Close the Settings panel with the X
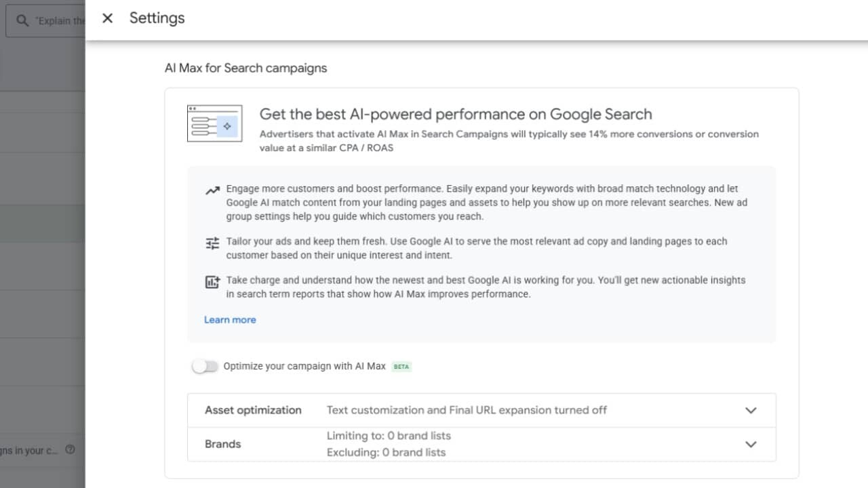 (x=107, y=18)
